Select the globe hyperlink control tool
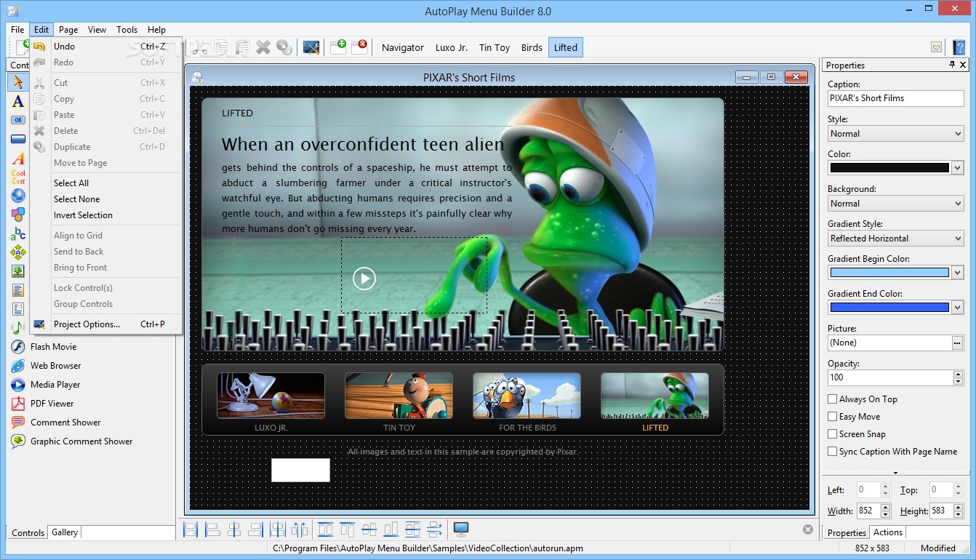976x560 pixels. (18, 196)
